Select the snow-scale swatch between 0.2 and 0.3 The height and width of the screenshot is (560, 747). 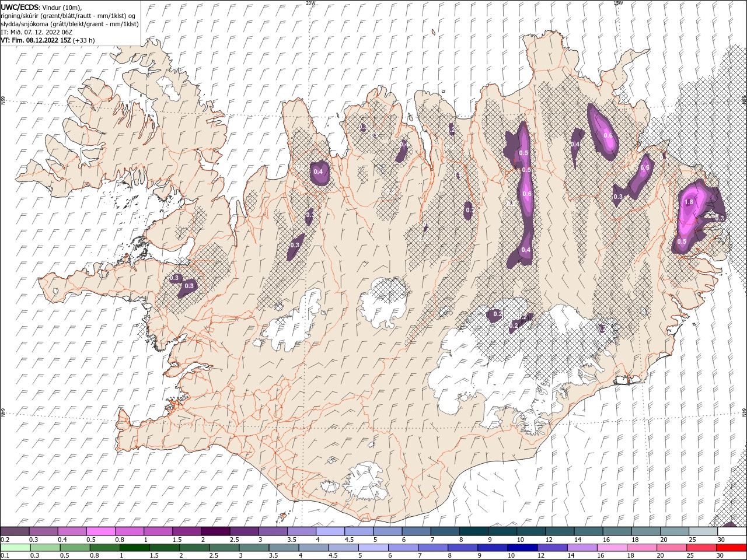click(15, 531)
